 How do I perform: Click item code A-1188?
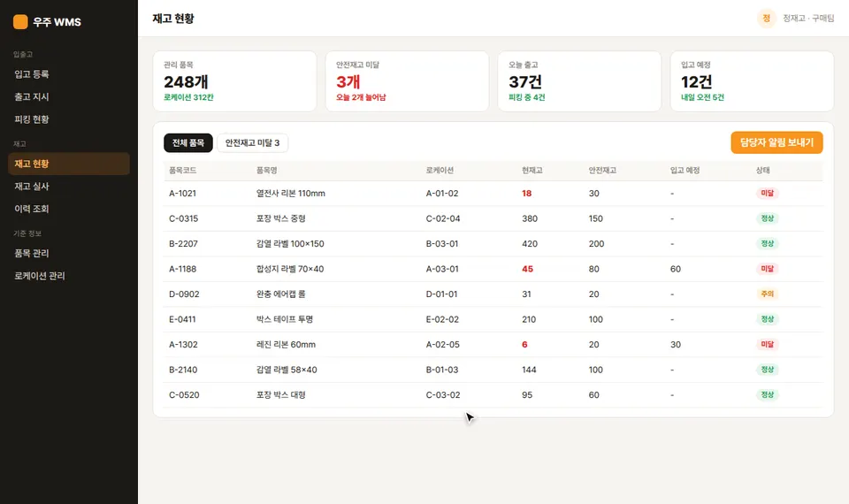[x=182, y=269]
